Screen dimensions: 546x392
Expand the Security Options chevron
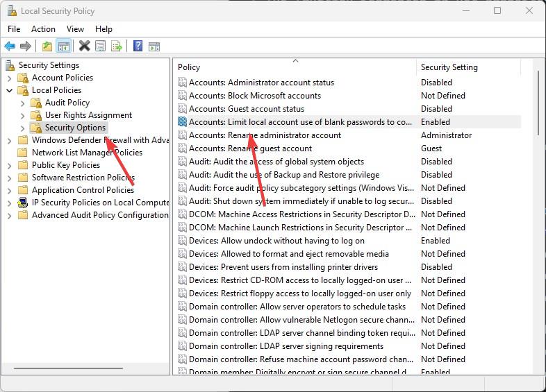[23, 128]
